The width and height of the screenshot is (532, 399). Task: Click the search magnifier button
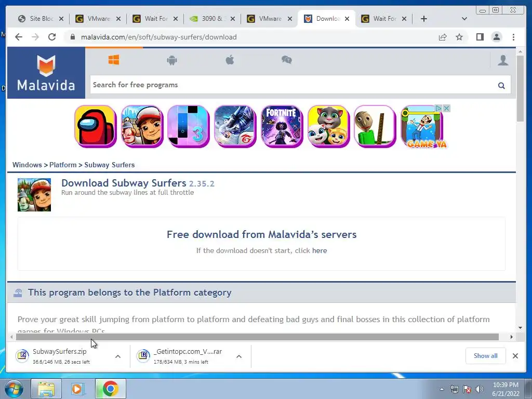coord(501,86)
